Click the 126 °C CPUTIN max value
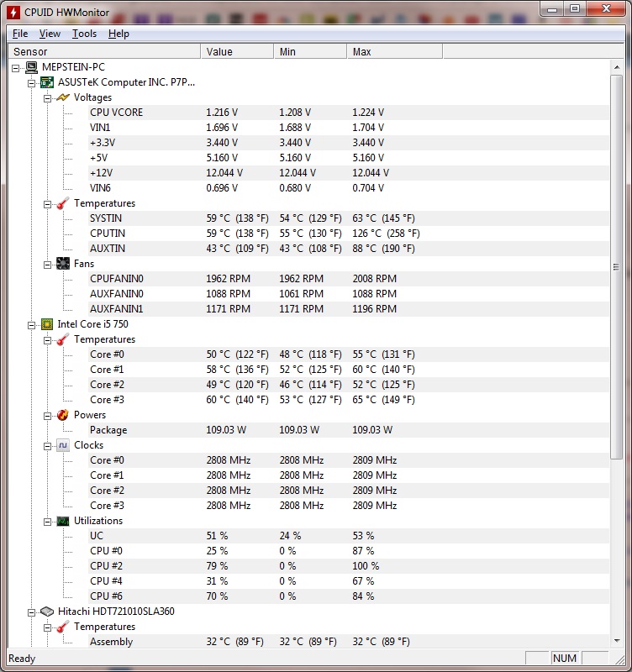Image resolution: width=632 pixels, height=672 pixels. (386, 234)
